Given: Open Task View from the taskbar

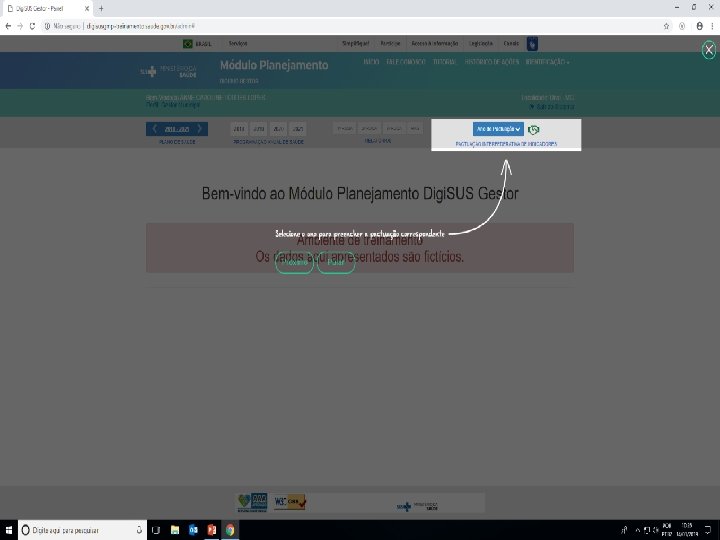Looking at the screenshot, I should [x=156, y=530].
